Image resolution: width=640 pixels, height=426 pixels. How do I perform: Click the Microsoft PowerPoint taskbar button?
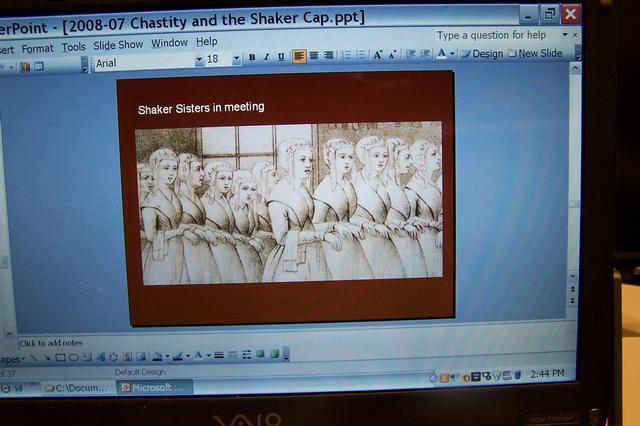[x=154, y=387]
